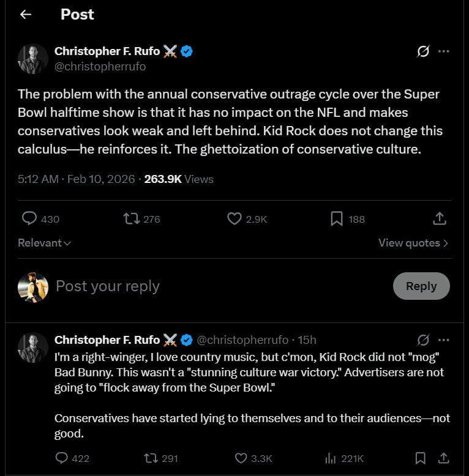Bookmark the main post showing 188 bookmarks
This screenshot has width=469, height=476.
click(337, 218)
